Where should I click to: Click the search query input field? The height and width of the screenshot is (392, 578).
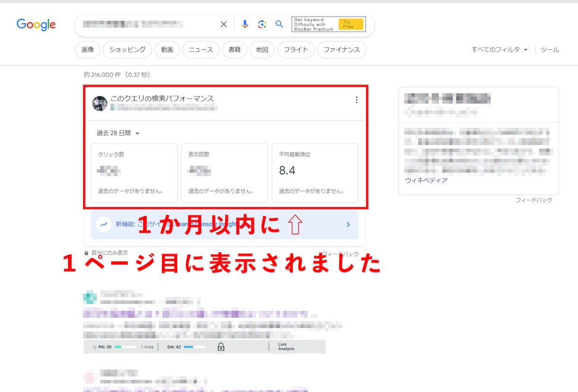pyautogui.click(x=147, y=24)
